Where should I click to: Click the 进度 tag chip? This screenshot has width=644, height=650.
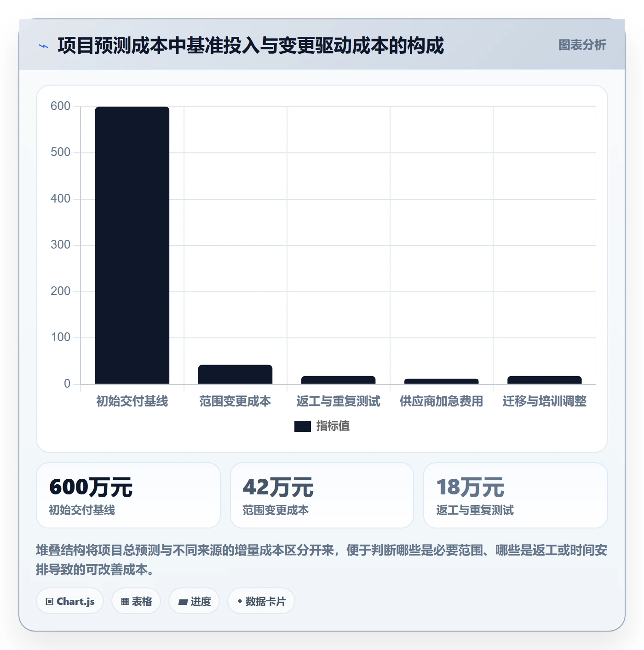click(x=194, y=601)
